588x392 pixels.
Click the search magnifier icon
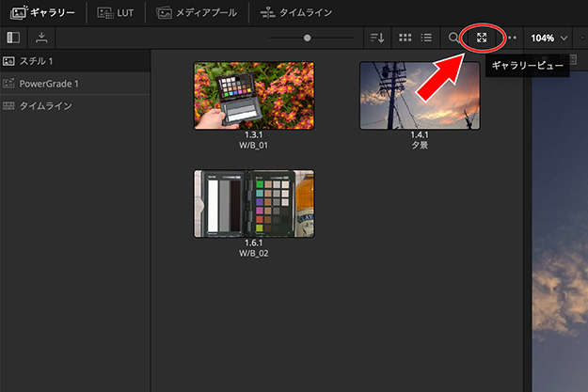pos(453,38)
